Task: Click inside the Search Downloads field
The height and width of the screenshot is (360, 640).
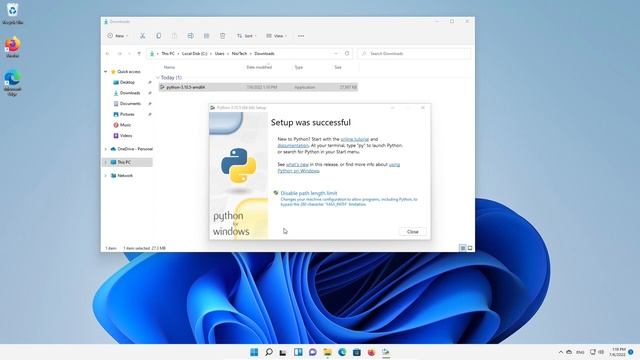Action: [x=414, y=53]
